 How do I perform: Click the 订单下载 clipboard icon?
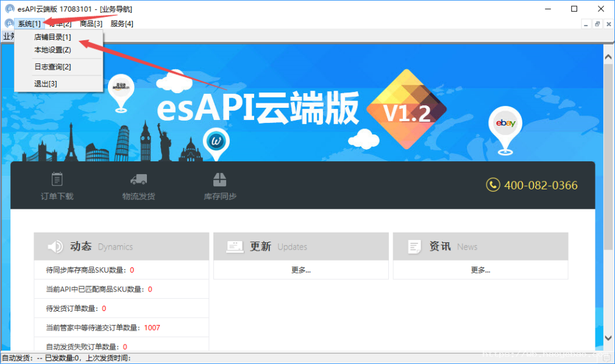tap(57, 180)
